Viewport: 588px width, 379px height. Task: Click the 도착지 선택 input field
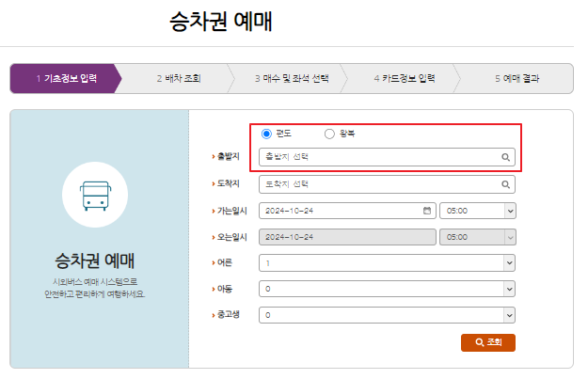pos(387,184)
